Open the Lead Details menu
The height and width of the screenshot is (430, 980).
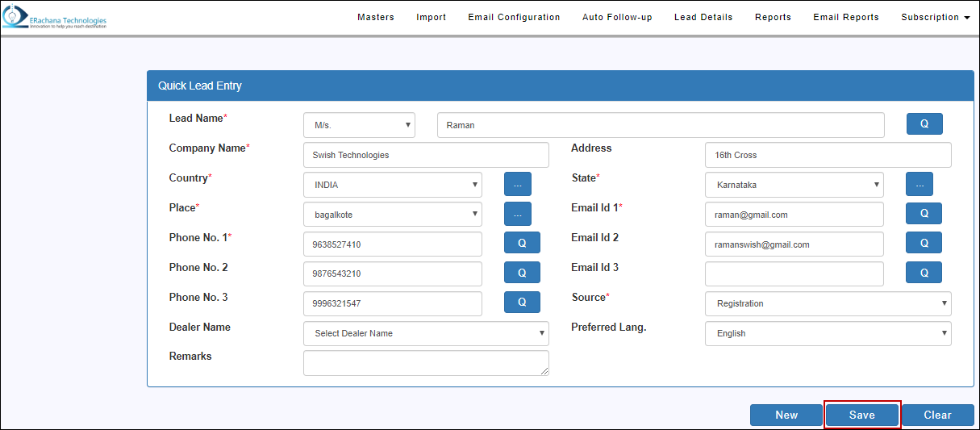tap(703, 17)
